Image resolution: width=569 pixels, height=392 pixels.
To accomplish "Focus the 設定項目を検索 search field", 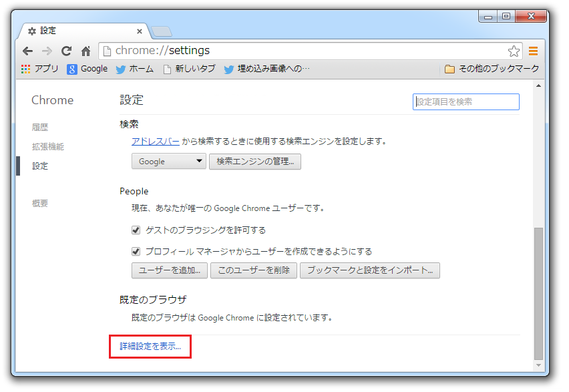I will coord(465,102).
